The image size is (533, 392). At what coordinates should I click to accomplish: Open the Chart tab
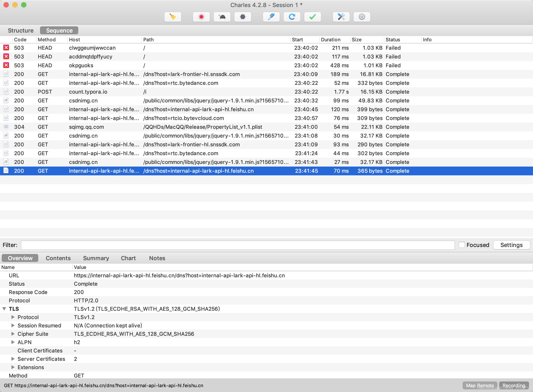(x=128, y=258)
